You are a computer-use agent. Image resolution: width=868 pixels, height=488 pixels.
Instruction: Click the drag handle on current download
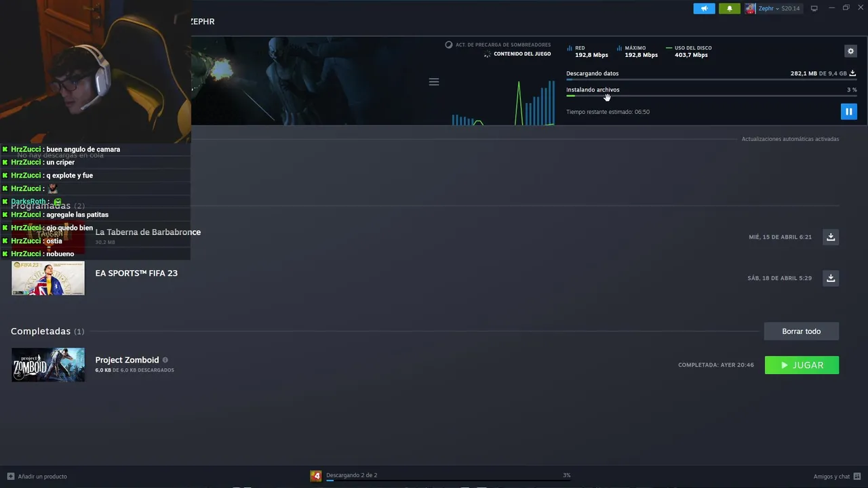434,82
